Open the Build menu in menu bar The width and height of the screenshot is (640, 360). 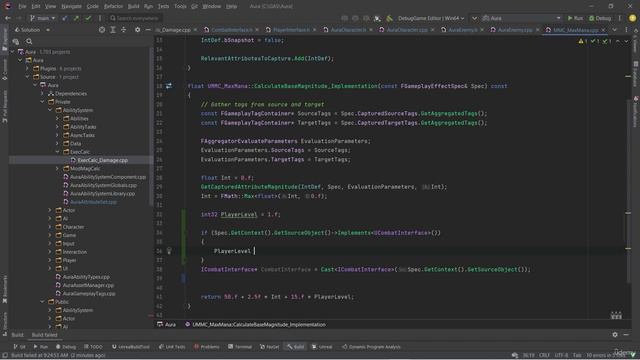click(133, 7)
